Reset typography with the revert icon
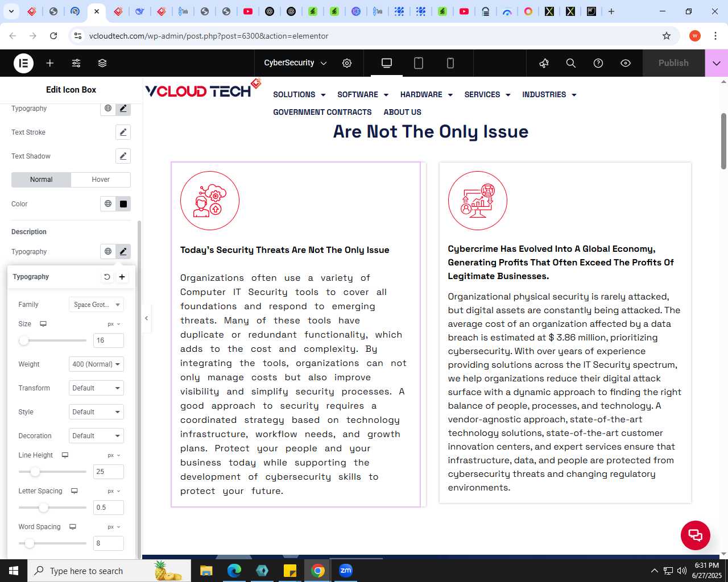This screenshot has width=728, height=582. (107, 277)
